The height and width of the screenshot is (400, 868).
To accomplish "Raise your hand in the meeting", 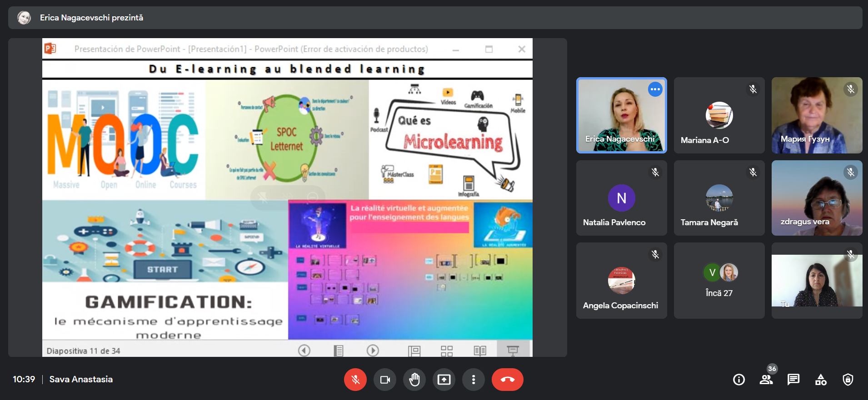I will point(414,380).
